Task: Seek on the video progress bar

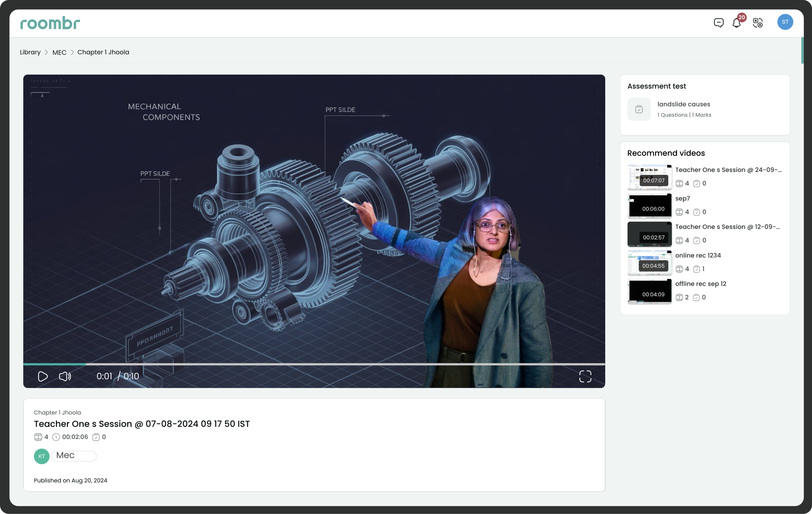Action: [x=314, y=364]
